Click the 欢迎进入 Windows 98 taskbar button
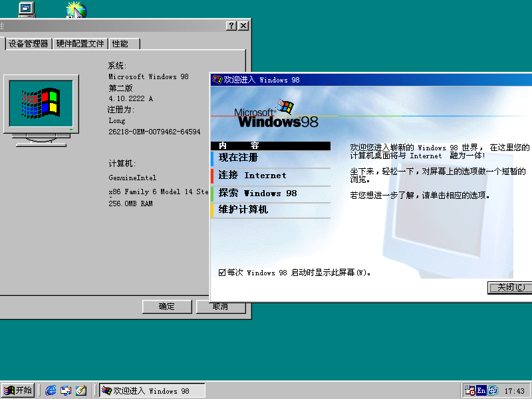532x399 pixels. 152,390
